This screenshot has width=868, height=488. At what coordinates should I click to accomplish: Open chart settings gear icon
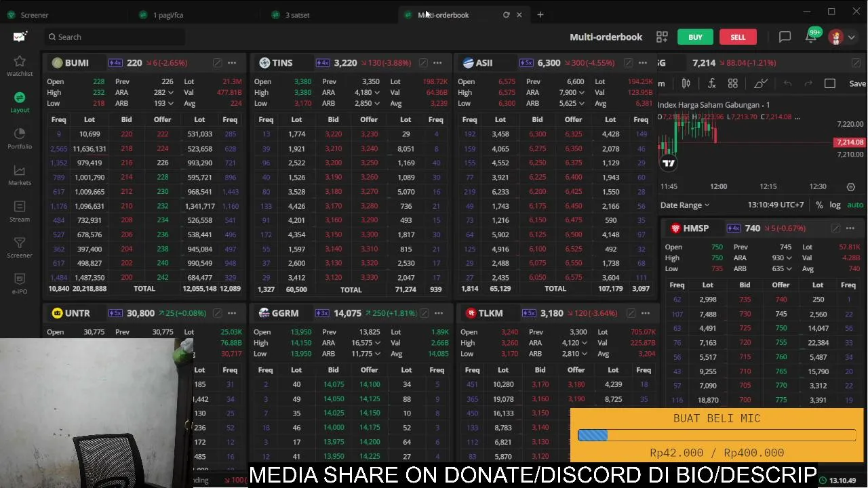(x=851, y=186)
